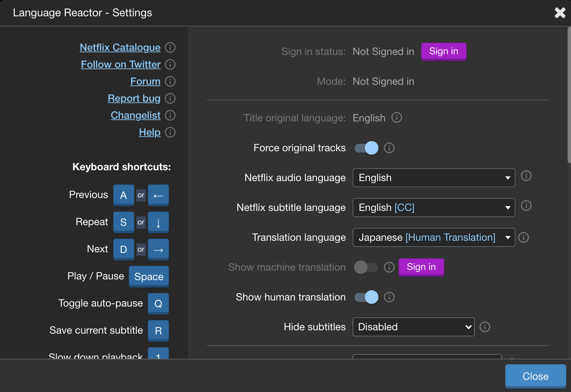571x392 pixels.
Task: Click info icon beside Hide subtitles
Action: (x=485, y=327)
